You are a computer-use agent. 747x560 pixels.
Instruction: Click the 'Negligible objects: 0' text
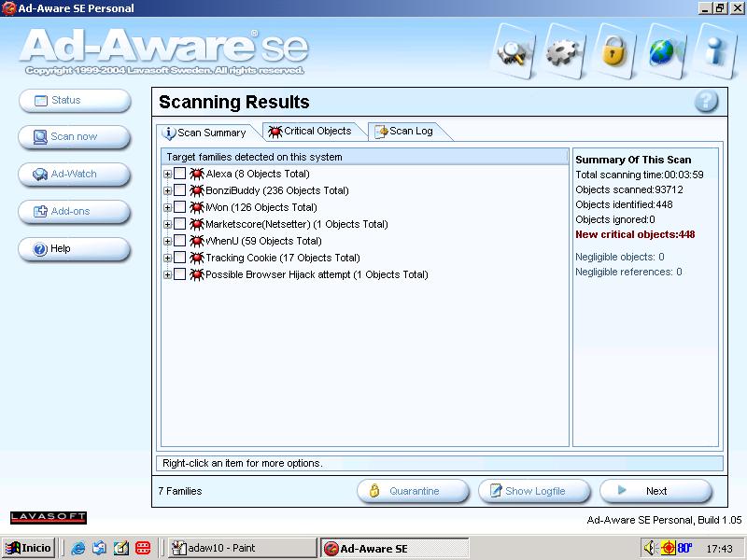pyautogui.click(x=620, y=258)
